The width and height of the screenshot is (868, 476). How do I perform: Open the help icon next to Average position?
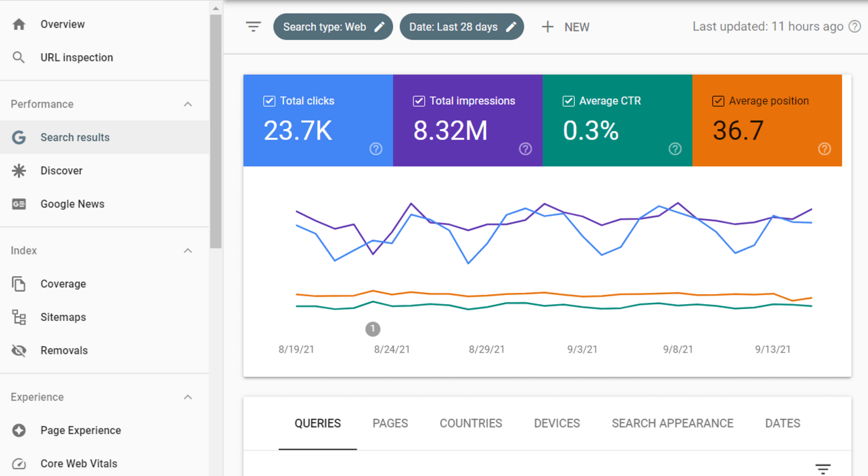824,149
